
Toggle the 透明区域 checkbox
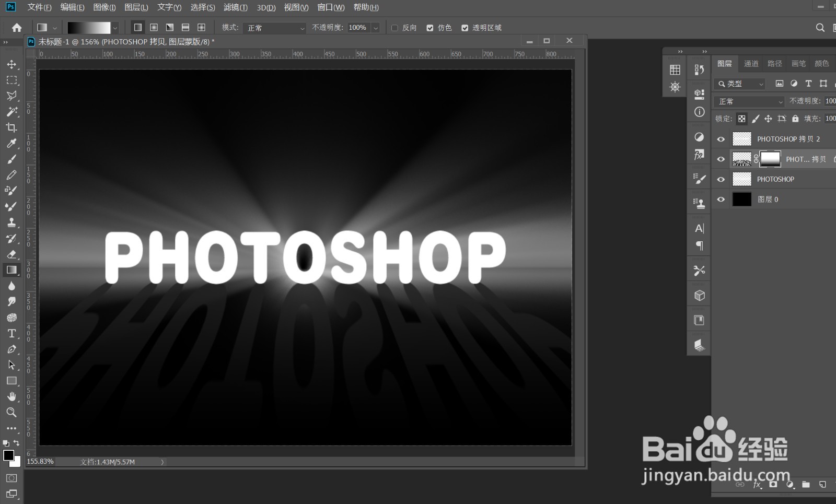(x=465, y=28)
